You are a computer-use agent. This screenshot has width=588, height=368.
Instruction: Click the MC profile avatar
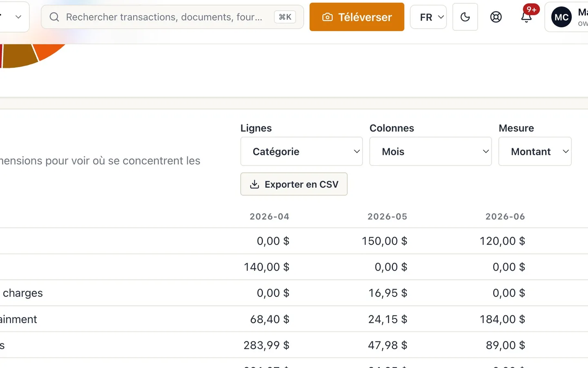pos(561,17)
